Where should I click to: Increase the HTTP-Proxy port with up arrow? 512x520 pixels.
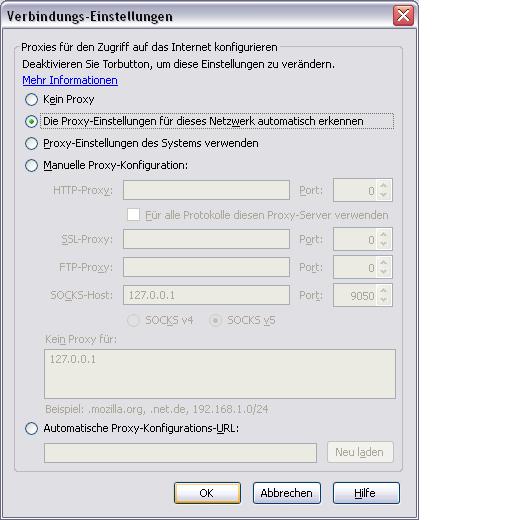tap(384, 185)
